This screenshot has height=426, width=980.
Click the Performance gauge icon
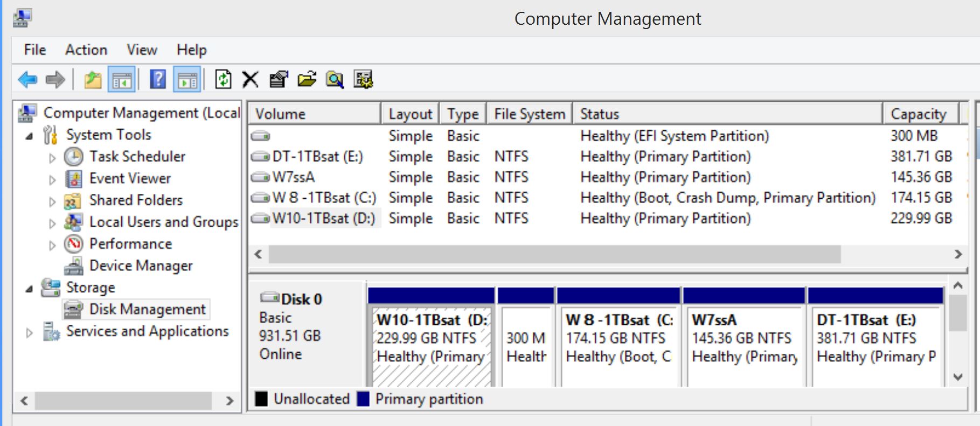(x=74, y=244)
